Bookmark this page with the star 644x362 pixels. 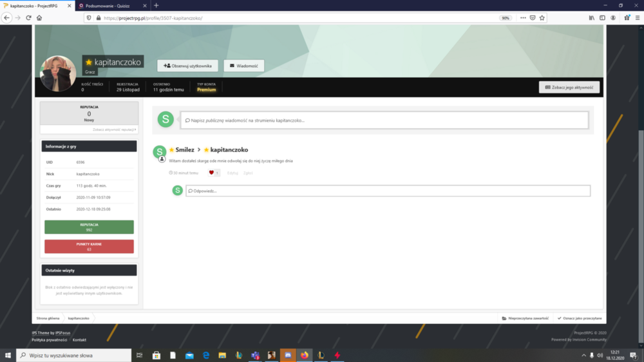pos(542,18)
